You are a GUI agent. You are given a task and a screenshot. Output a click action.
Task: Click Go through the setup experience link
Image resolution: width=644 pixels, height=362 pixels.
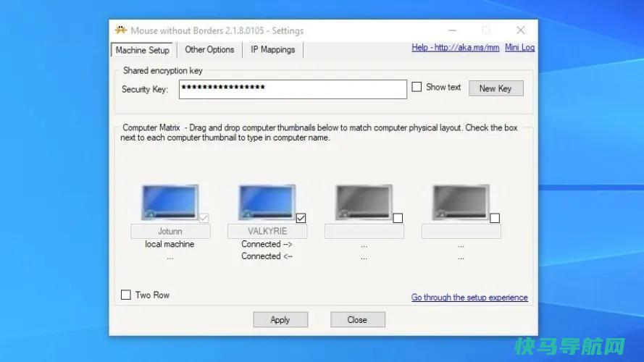click(469, 297)
